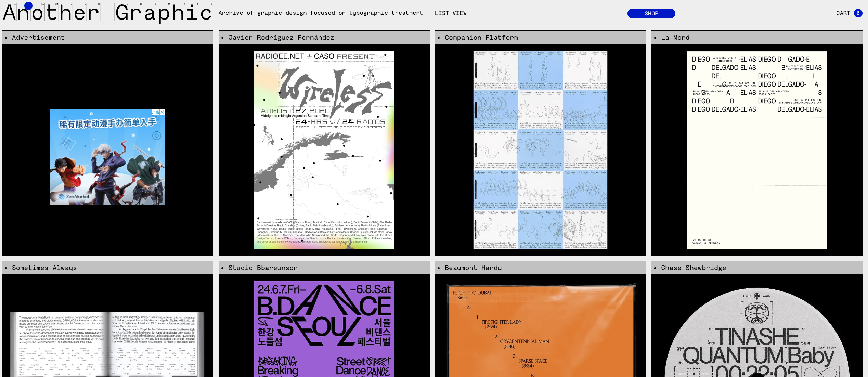Click the ZenMarket logo in the ad
The image size is (868, 377).
[x=74, y=197]
